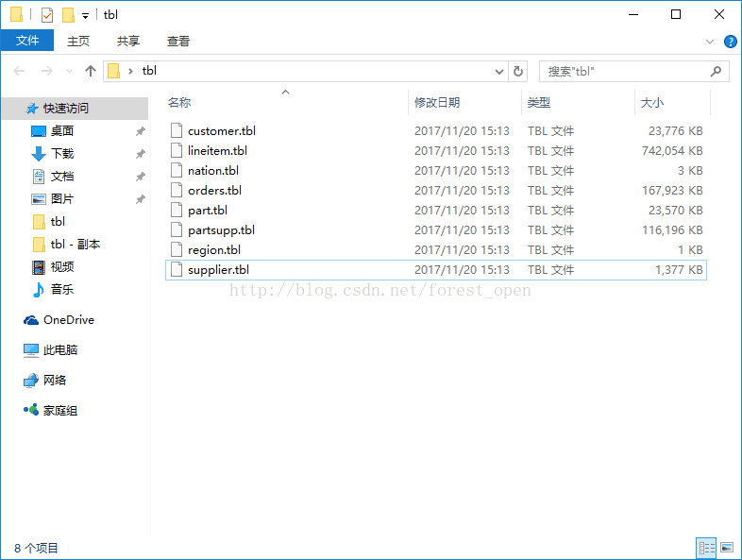Open the 文件 menu
Screen dimensions: 742x560
27,41
